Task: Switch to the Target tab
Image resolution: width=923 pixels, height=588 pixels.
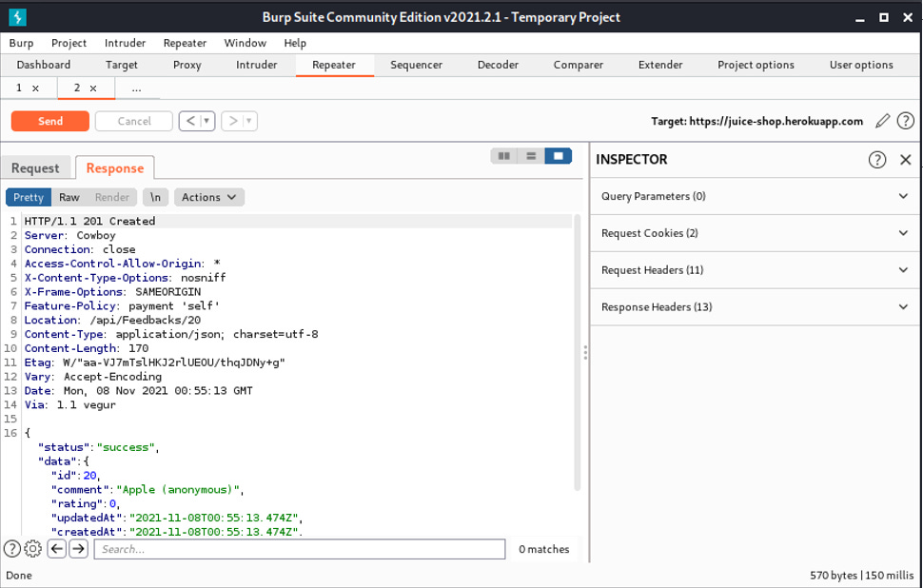Action: (121, 65)
